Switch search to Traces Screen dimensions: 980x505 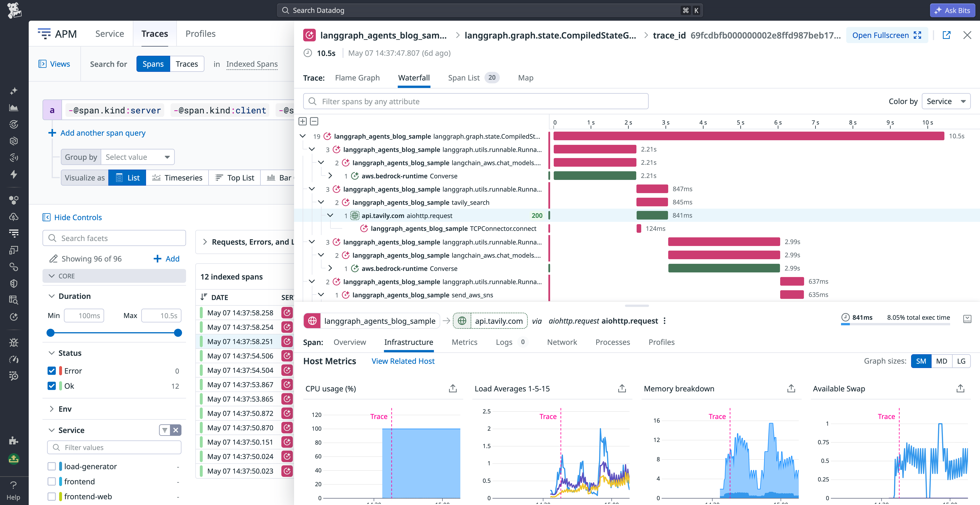click(187, 64)
